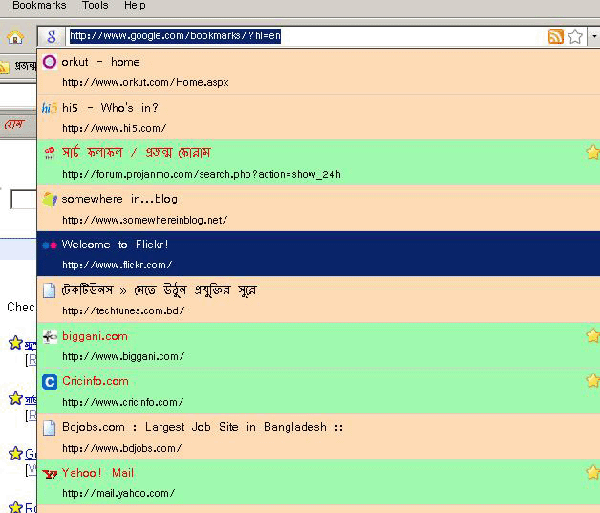600x513 pixels.
Task: Click the Cricinfo.com blue C favicon
Action: pos(50,381)
